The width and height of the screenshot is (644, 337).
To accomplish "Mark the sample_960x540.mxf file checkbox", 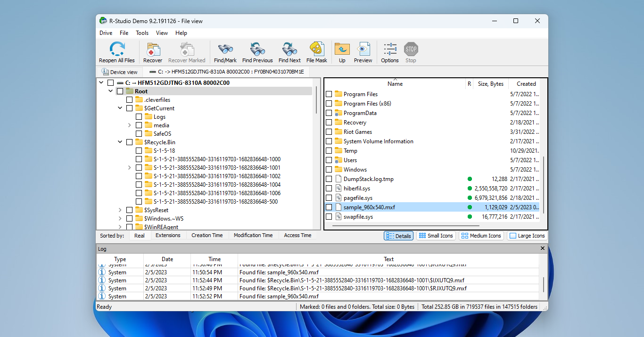I will pyautogui.click(x=329, y=207).
